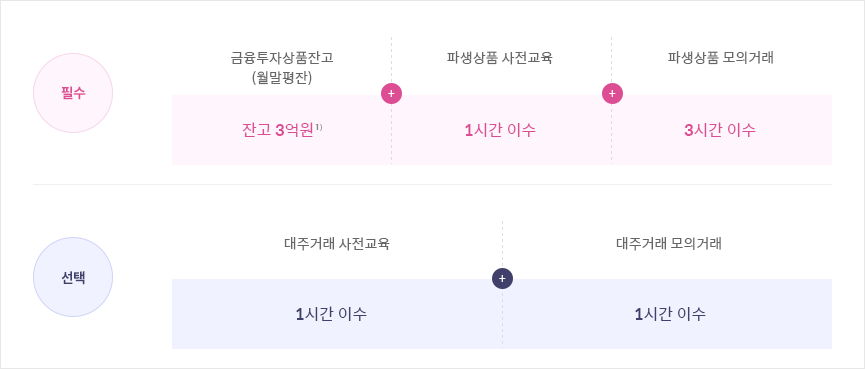
Task: Select the 금융투자상품잔고 heading
Action: click(x=282, y=58)
